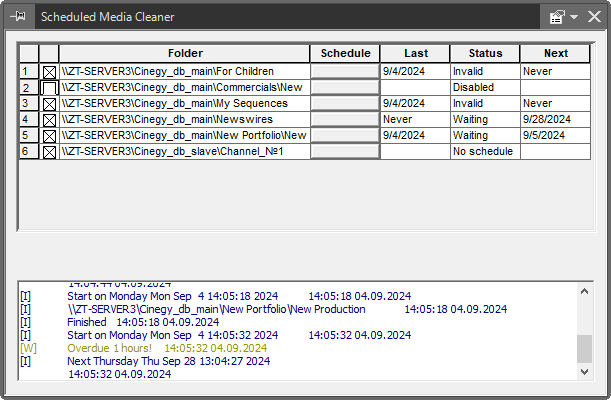Enable the Commercials folder checkbox

[49, 88]
